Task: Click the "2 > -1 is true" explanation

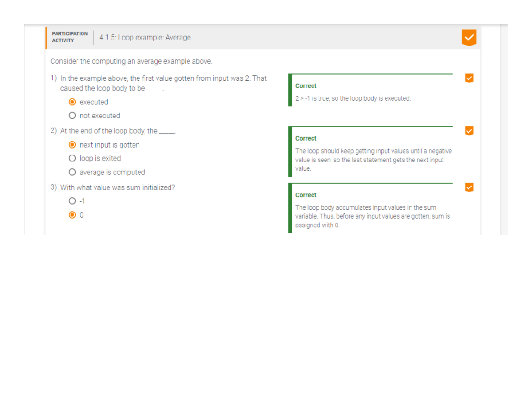Action: (353, 98)
